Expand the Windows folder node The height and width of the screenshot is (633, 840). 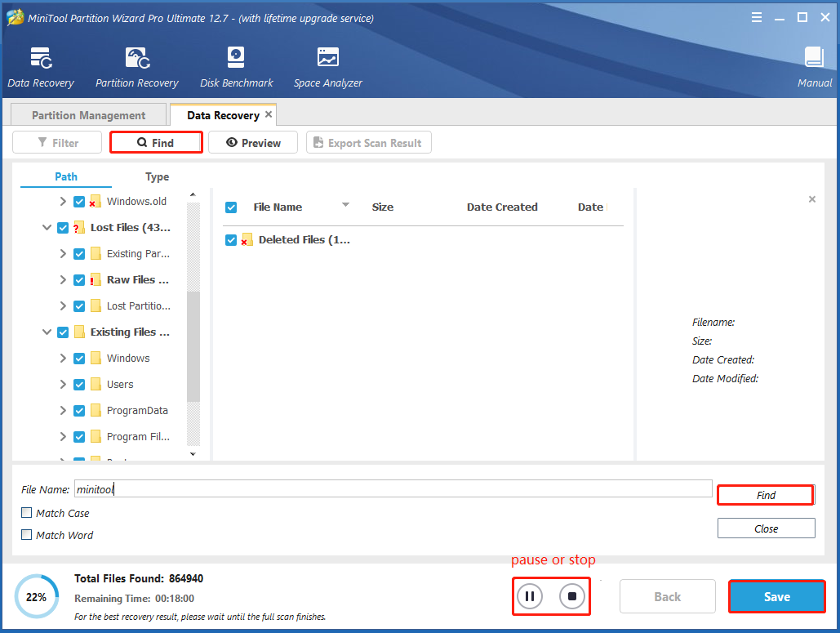click(63, 358)
